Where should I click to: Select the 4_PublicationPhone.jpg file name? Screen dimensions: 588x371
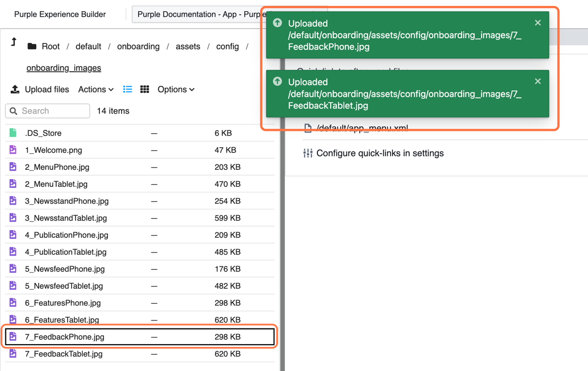point(67,235)
